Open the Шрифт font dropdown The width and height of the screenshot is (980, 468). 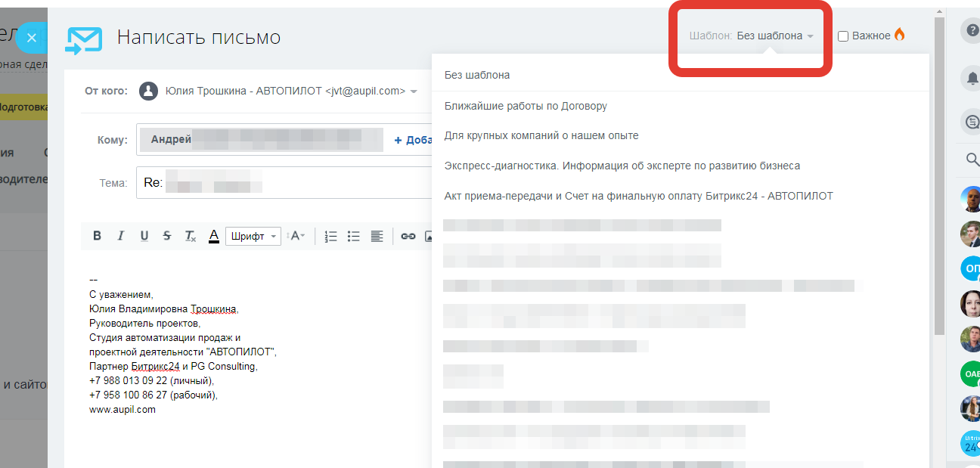[253, 236]
